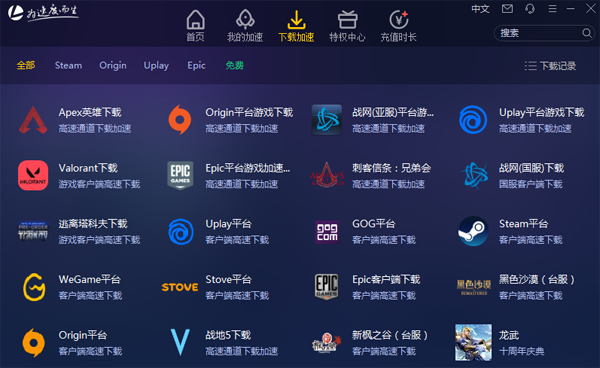Open Valorant下载 title link
600x368 pixels.
pos(88,168)
